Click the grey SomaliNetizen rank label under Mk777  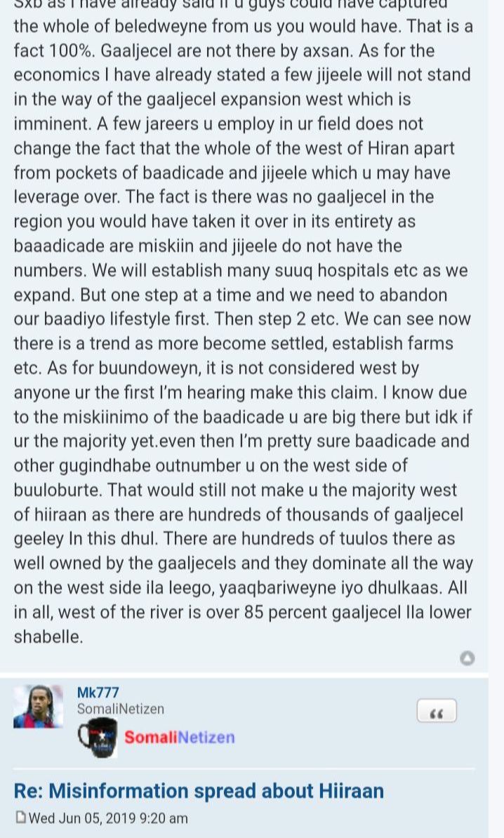click(120, 709)
